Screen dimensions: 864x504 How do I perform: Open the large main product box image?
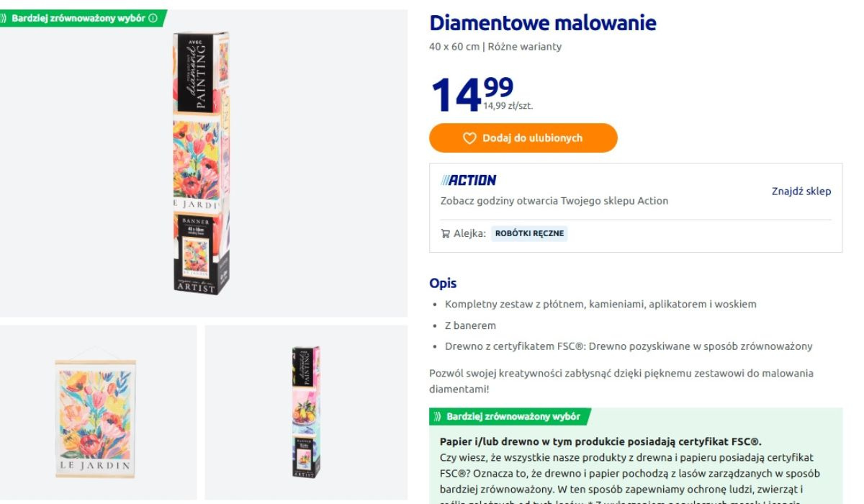coord(201,162)
